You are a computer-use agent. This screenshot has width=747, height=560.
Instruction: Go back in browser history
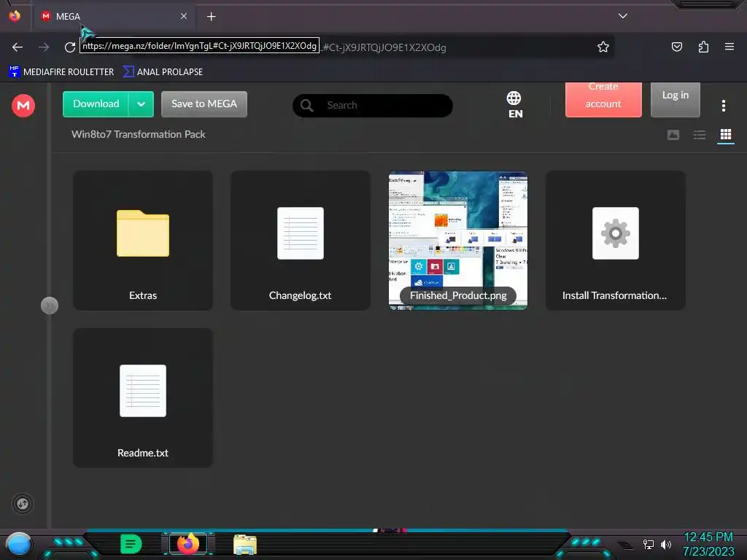18,47
